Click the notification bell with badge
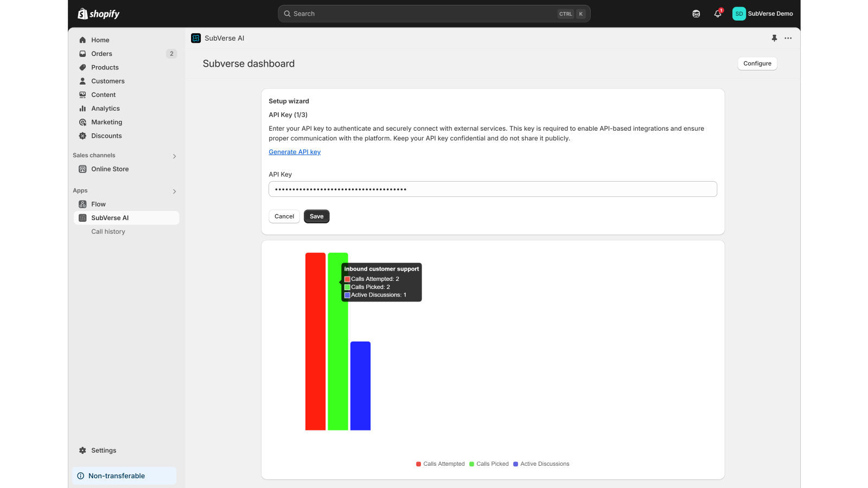 click(717, 14)
